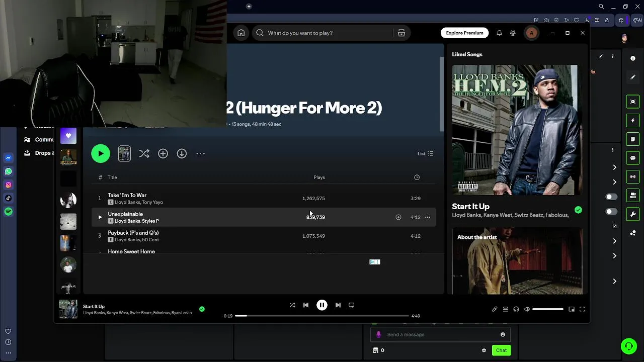Open browser sidebar heart bookmarks
This screenshot has height=362, width=644.
point(8,331)
